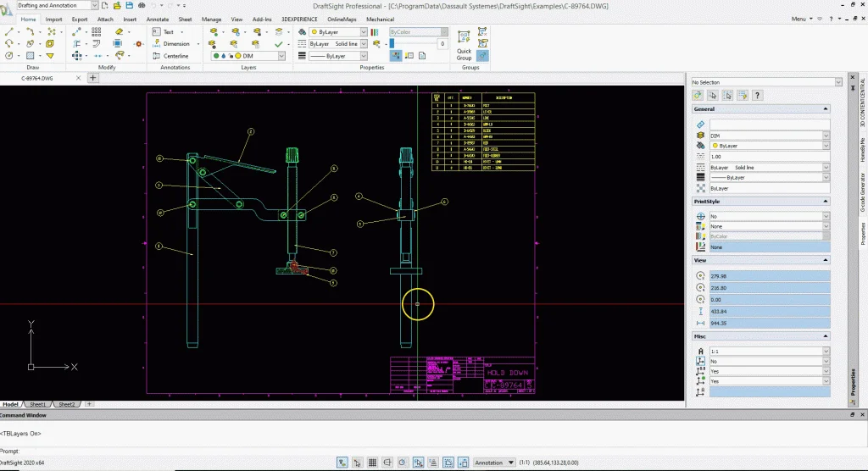The height and width of the screenshot is (471, 868).
Task: Toggle the Grid display in status bar
Action: tap(371, 463)
